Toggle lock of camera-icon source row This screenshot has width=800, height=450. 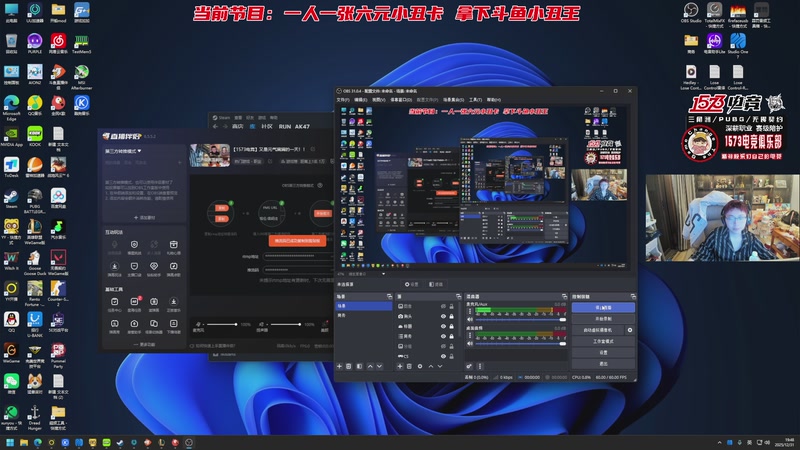point(451,316)
